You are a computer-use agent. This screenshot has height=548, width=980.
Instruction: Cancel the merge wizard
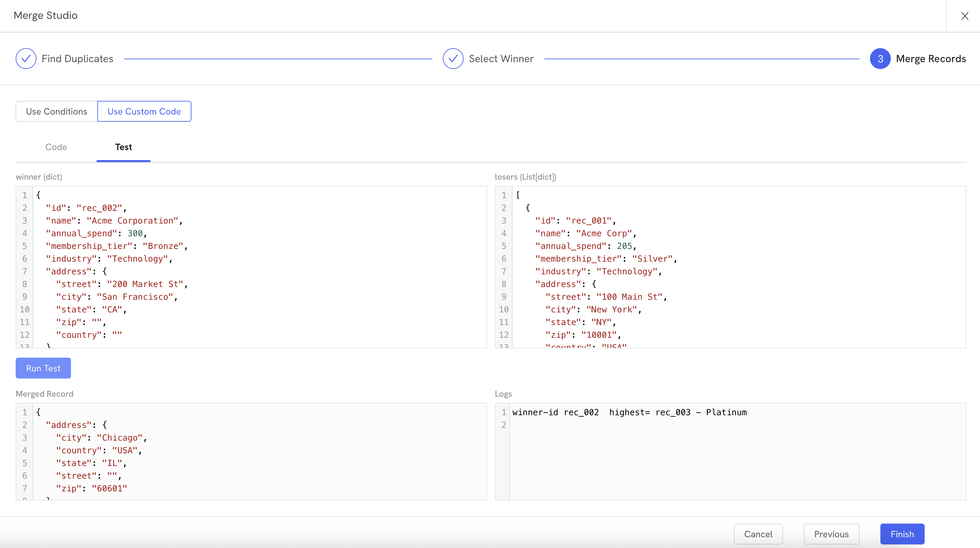(758, 534)
